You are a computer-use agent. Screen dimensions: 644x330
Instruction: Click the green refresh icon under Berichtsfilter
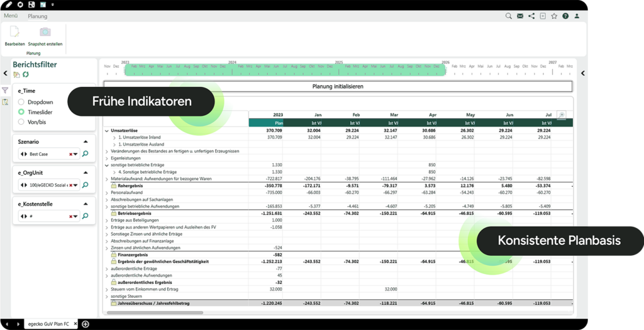(x=26, y=74)
